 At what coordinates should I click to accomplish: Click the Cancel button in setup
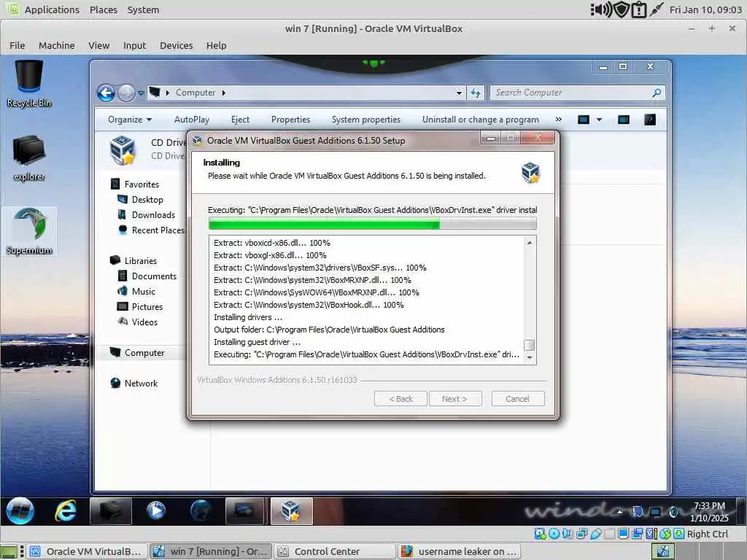[x=517, y=399]
